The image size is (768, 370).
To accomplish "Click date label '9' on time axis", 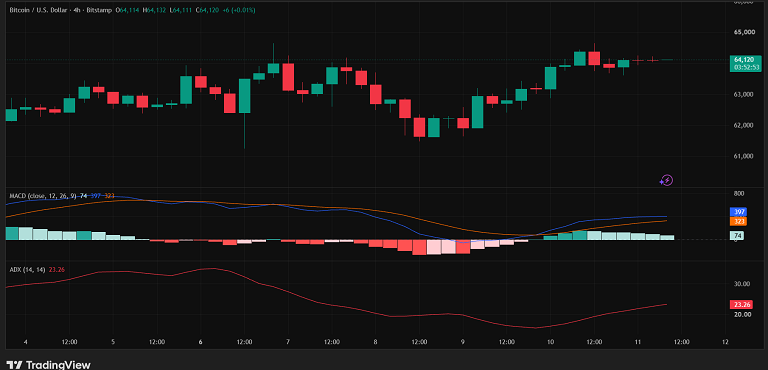I will pos(463,342).
